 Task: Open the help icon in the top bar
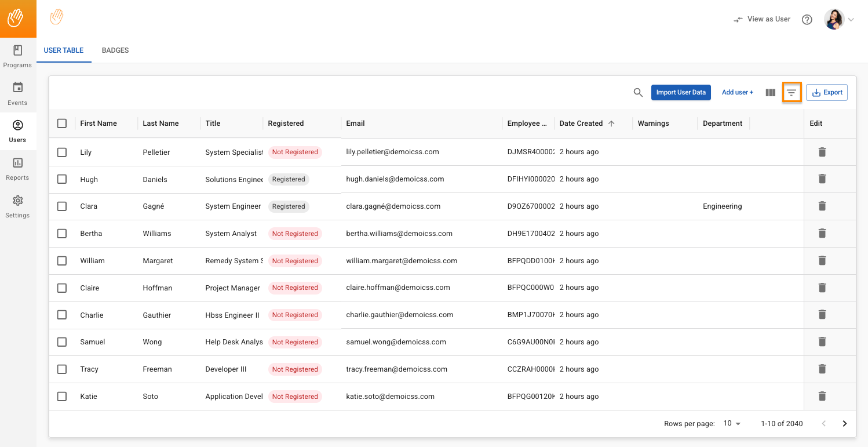[807, 19]
